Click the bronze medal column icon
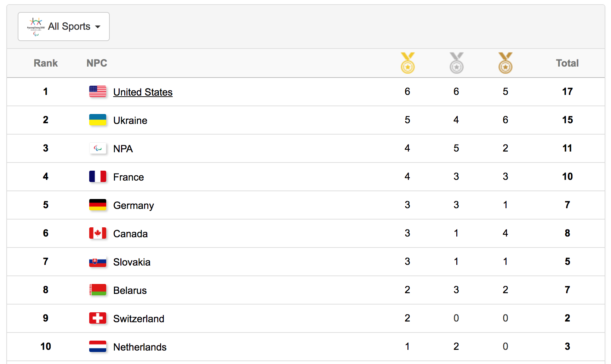Viewport: 611px width, 364px height. [505, 63]
